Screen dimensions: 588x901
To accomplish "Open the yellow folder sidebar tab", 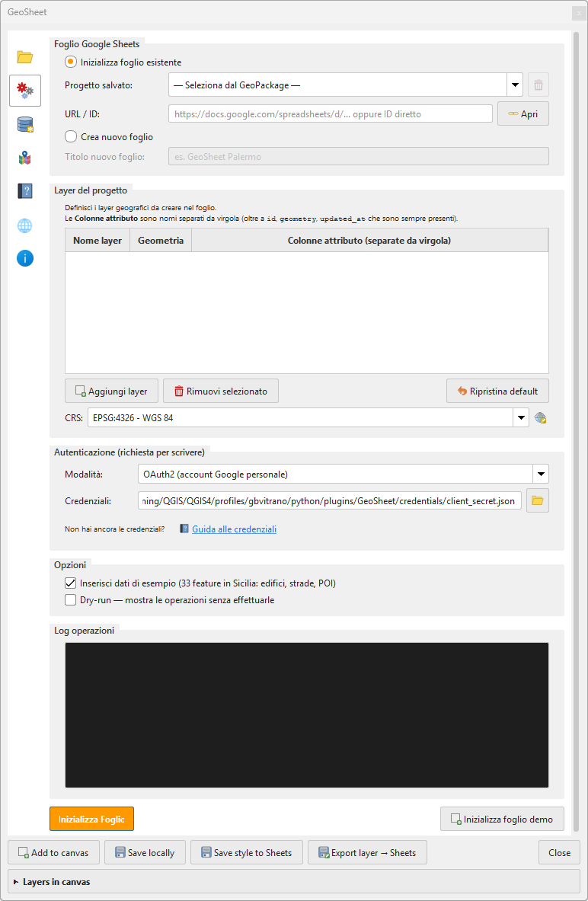I will [24, 57].
